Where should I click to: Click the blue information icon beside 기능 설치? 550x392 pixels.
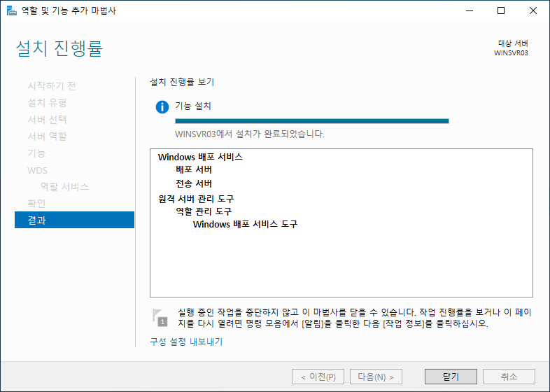coord(162,106)
